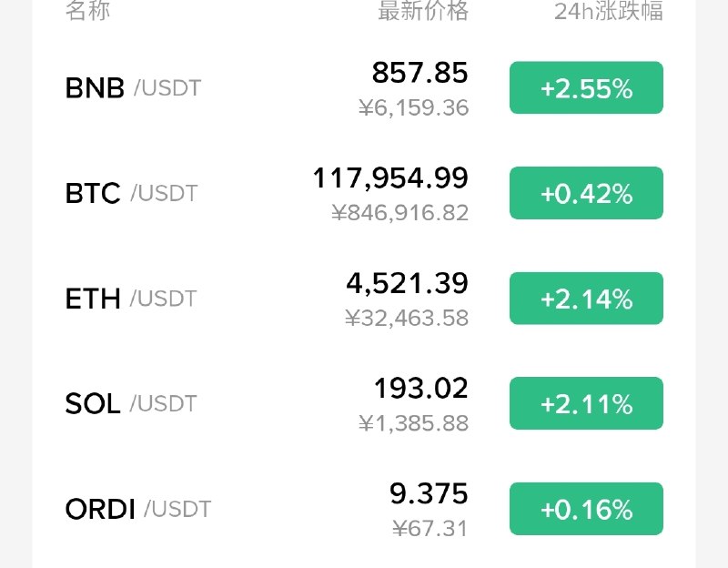Tap the ¥6,159.36 yuan value for BNB
728x568 pixels.
coord(413,107)
